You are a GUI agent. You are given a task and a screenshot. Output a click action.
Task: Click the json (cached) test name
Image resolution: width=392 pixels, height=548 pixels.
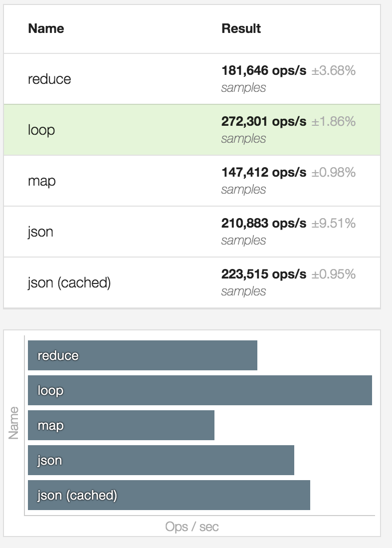[69, 283]
